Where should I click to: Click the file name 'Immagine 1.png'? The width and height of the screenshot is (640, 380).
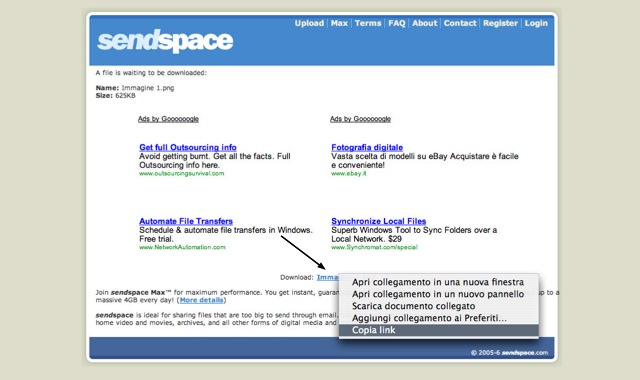point(148,88)
